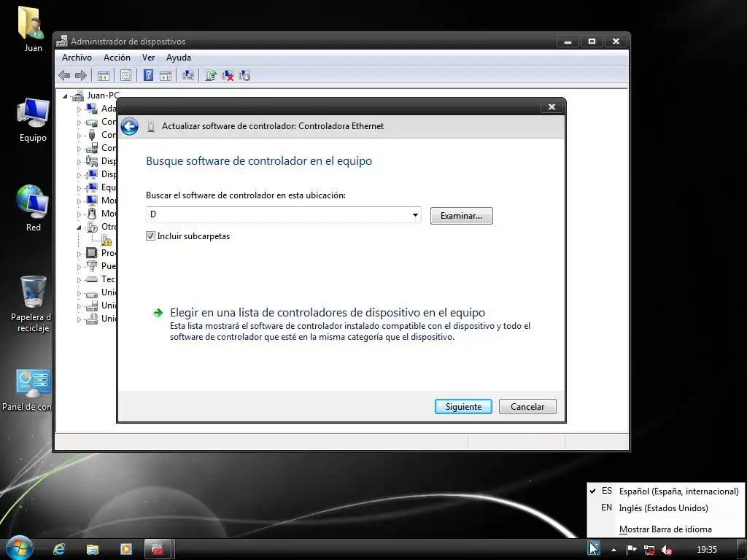Image resolution: width=747 pixels, height=560 pixels.
Task: Uncheck Incluir subcarpetas
Action: pyautogui.click(x=150, y=236)
